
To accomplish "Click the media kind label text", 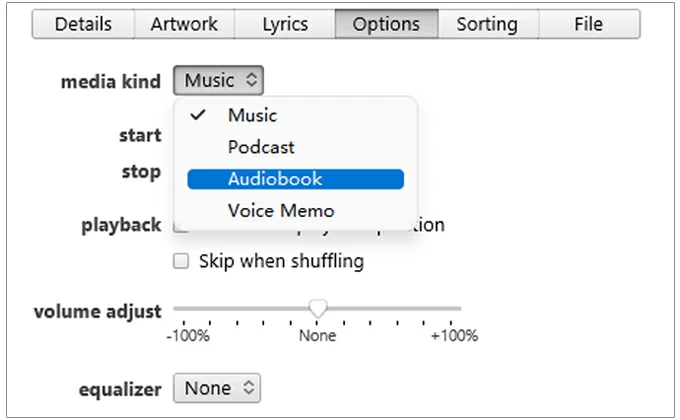I will pos(110,81).
